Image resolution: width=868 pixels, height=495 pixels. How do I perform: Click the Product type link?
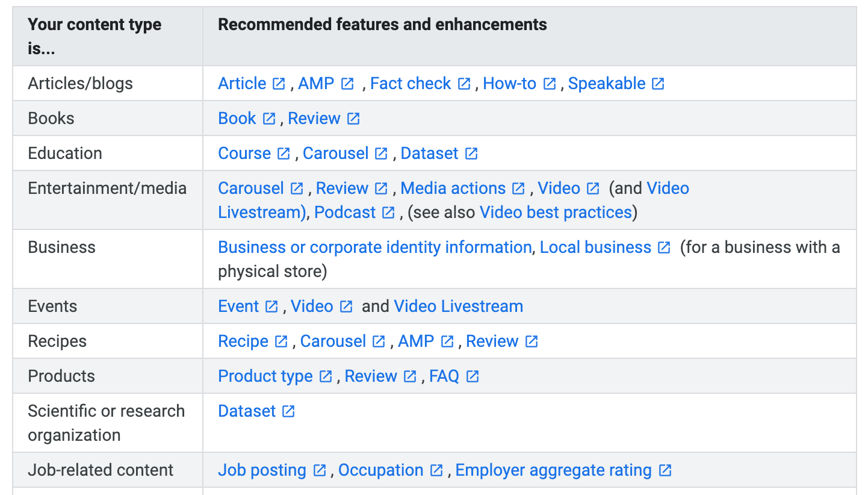(x=265, y=376)
